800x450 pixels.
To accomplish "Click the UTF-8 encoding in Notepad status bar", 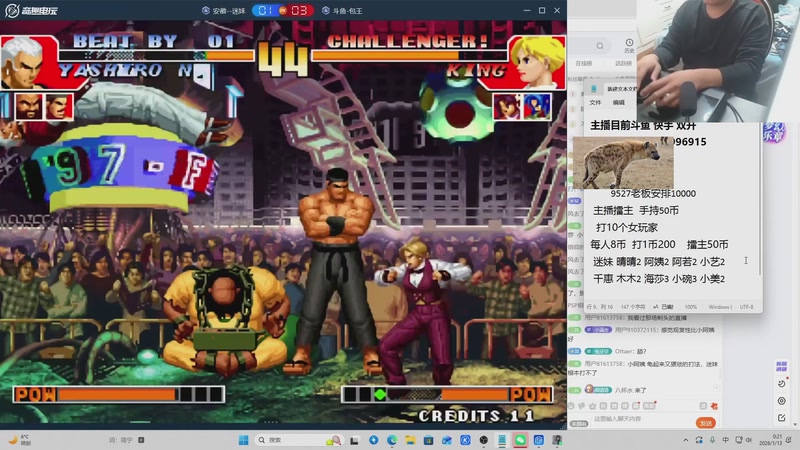I will (x=746, y=307).
